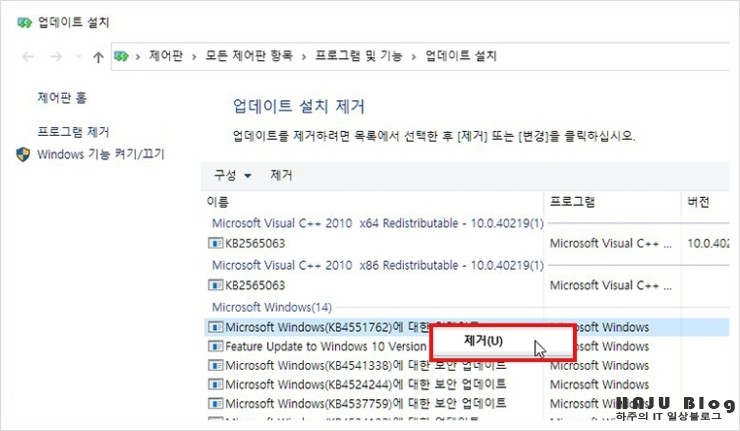Choose 제거(U) from the context menu
Screen dimensions: 740x431
[502, 341]
